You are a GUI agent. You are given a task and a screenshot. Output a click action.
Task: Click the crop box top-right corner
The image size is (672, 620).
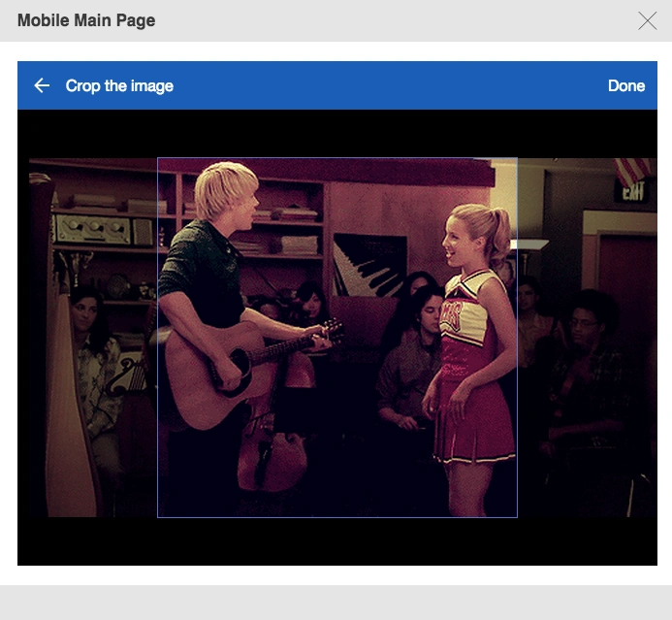click(517, 158)
